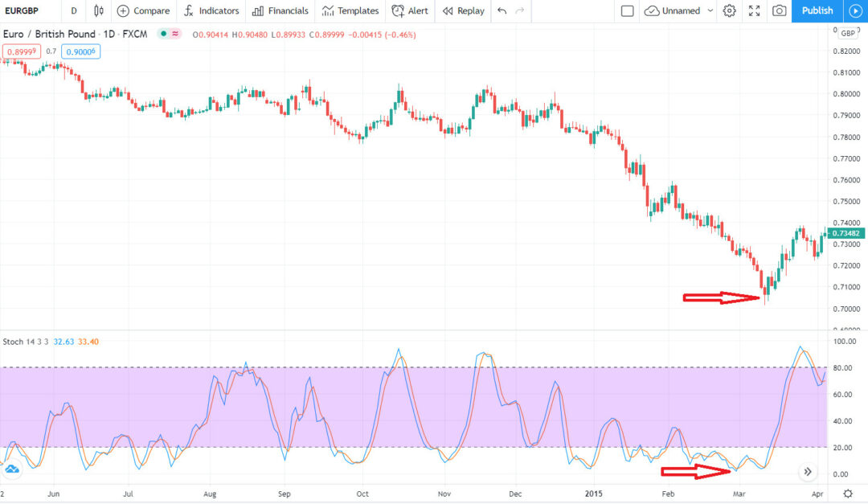Enter fullscreen mode with the arrows icon
The width and height of the screenshot is (868, 504).
click(754, 10)
